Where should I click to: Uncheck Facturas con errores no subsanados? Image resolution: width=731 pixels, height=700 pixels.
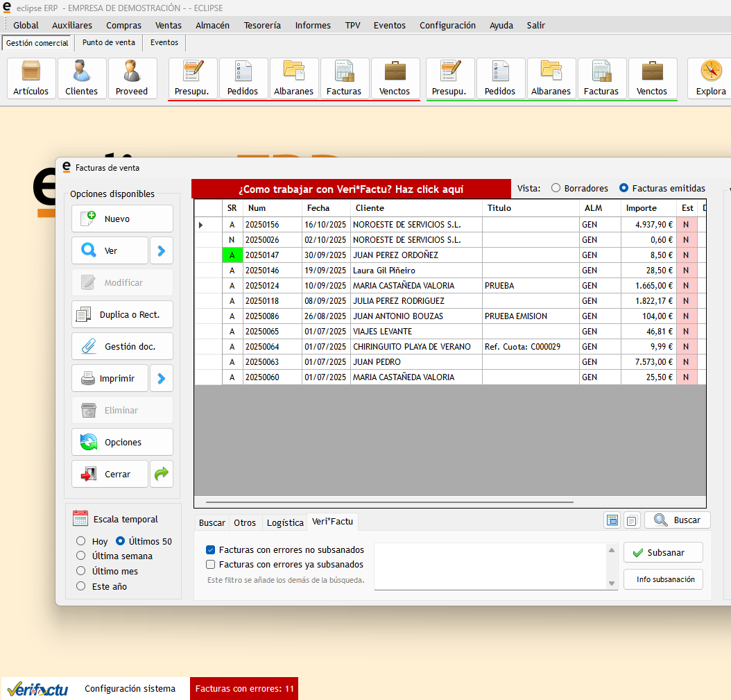point(211,549)
